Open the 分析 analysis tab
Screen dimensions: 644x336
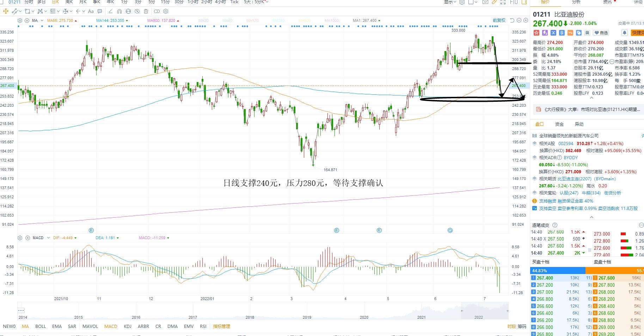pos(576,2)
